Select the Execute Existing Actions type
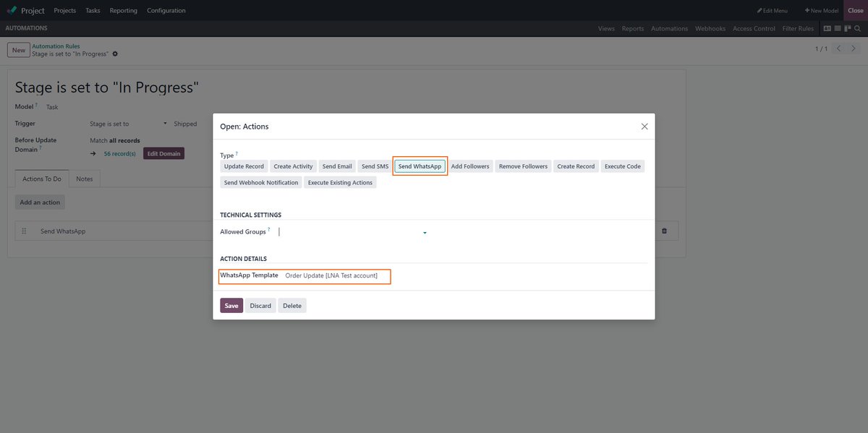This screenshot has width=868, height=433. tap(340, 183)
